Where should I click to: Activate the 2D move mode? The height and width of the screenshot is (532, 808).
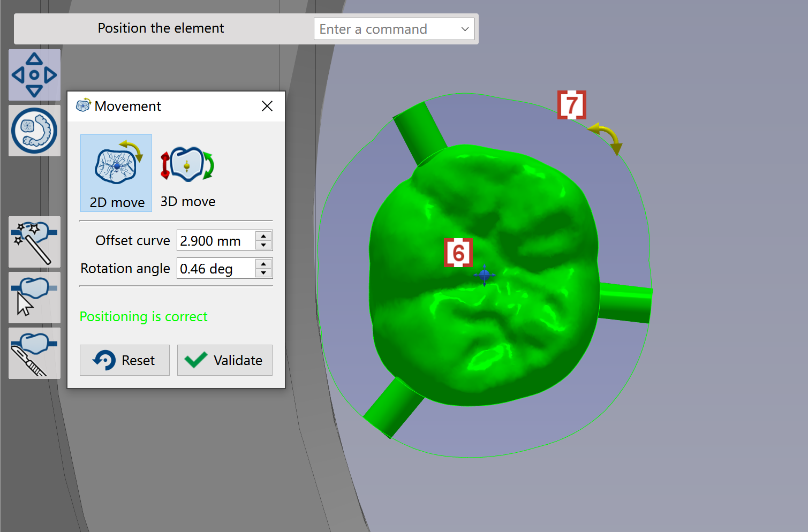click(116, 173)
